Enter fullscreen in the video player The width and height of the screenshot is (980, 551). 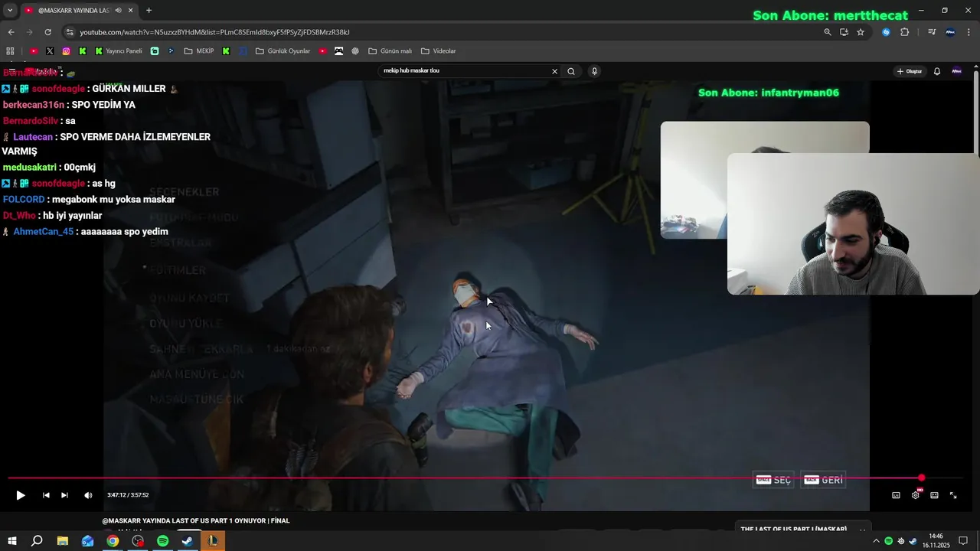pyautogui.click(x=953, y=495)
